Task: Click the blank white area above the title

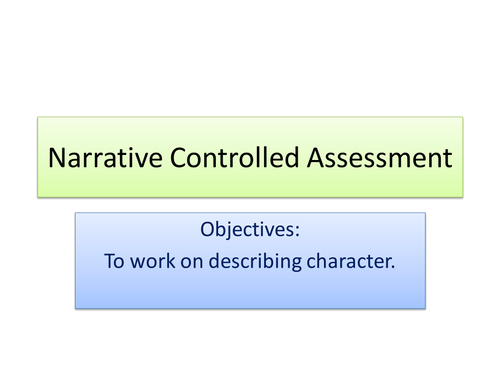Action: click(x=250, y=57)
